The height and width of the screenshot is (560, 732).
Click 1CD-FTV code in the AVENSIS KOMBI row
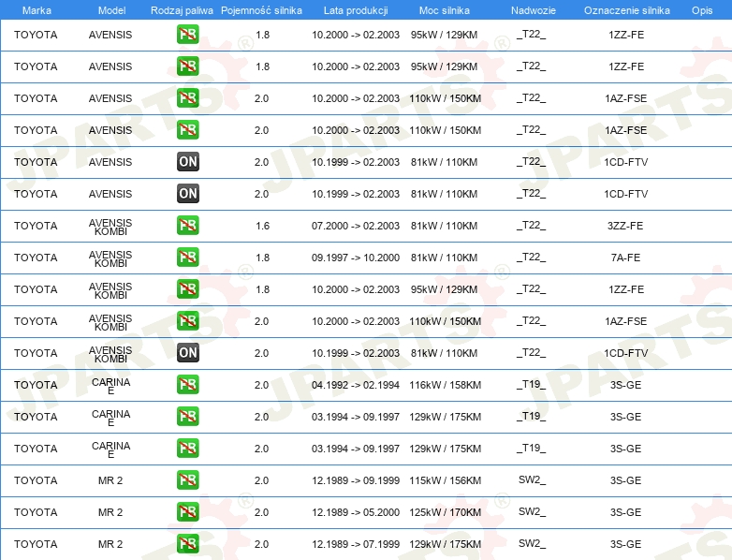[x=625, y=353]
